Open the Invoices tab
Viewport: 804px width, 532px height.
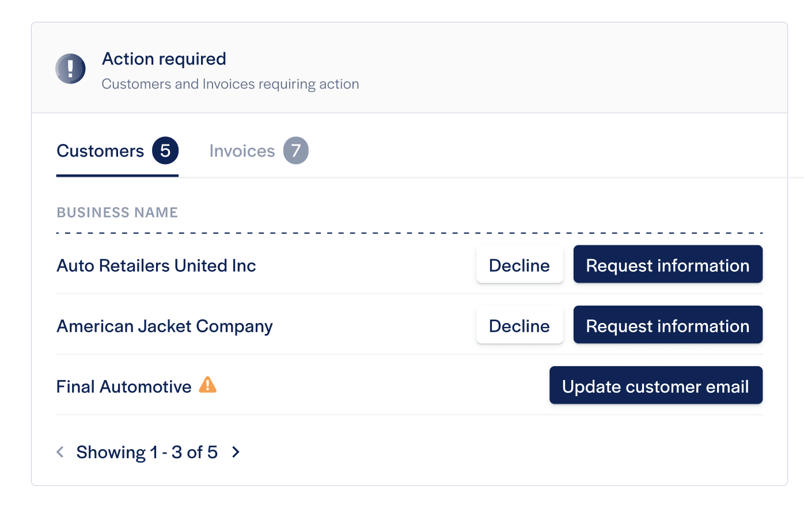pyautogui.click(x=259, y=151)
